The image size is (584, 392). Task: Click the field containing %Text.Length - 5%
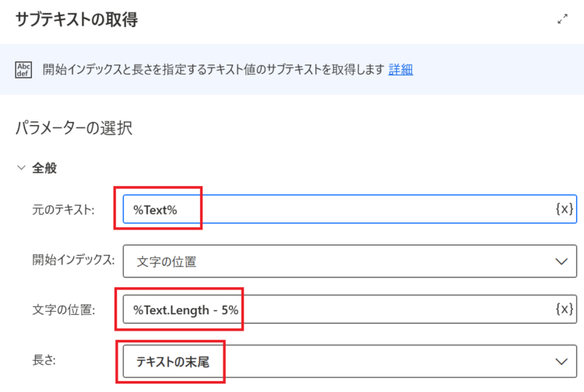click(350, 310)
